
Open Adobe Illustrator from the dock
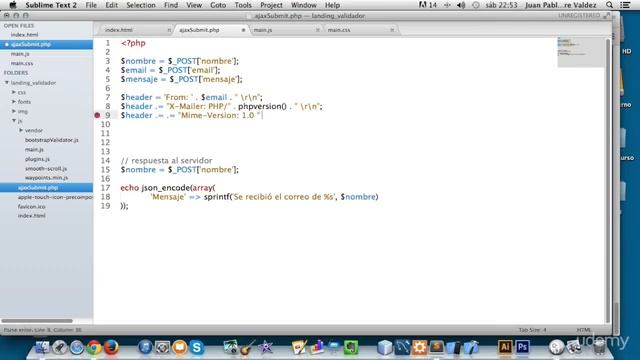click(x=505, y=347)
